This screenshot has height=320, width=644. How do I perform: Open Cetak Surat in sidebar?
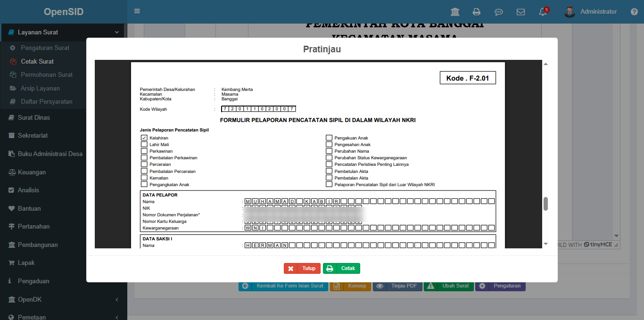tap(37, 61)
